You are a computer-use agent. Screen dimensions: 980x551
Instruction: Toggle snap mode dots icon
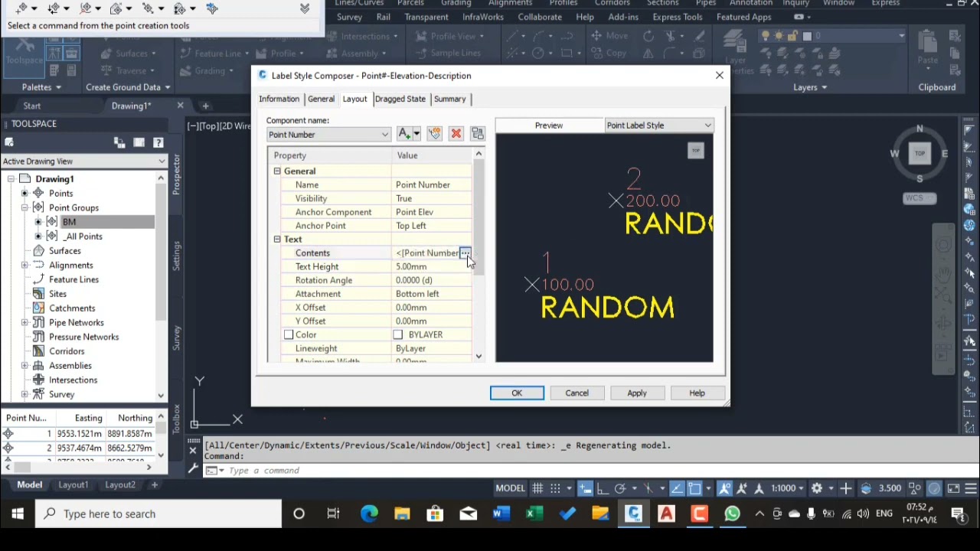(x=555, y=488)
